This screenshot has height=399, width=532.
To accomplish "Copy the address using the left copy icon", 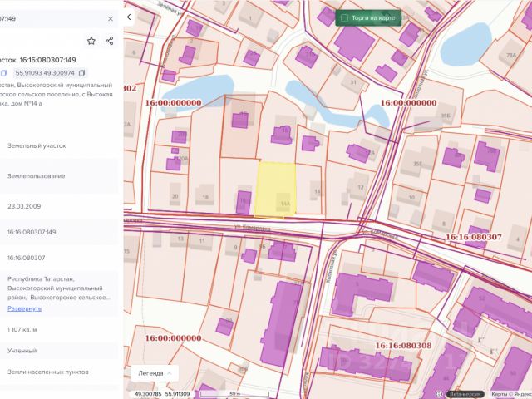I will 3,73.
